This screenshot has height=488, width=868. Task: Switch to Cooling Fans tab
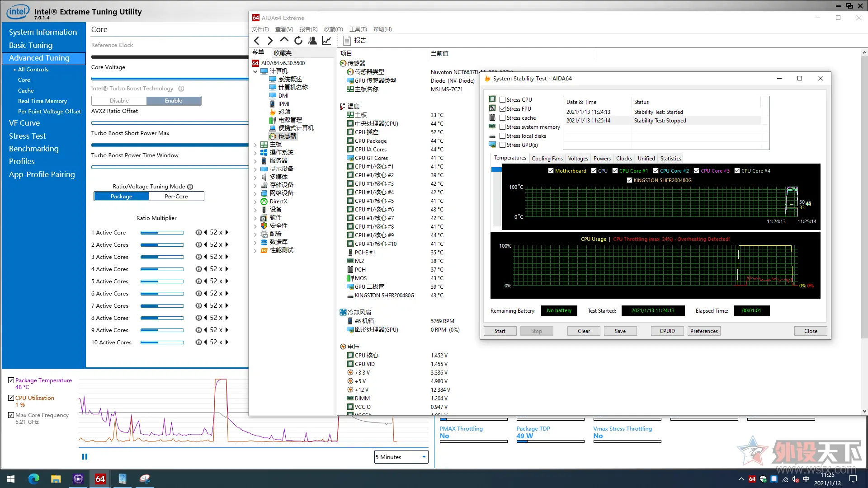tap(547, 159)
